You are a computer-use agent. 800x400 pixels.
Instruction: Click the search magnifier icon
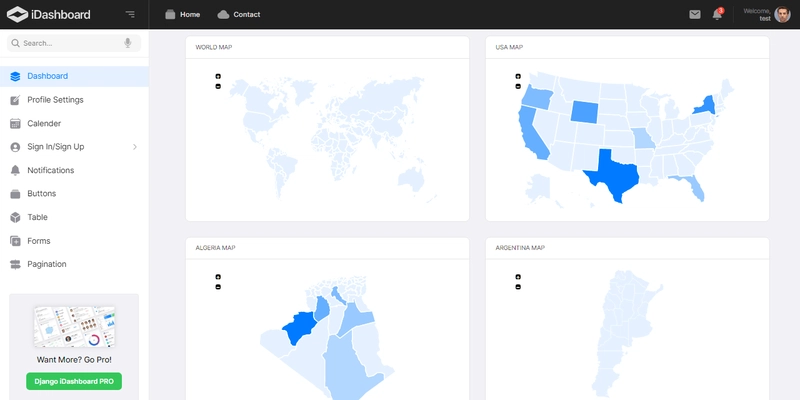(x=15, y=43)
